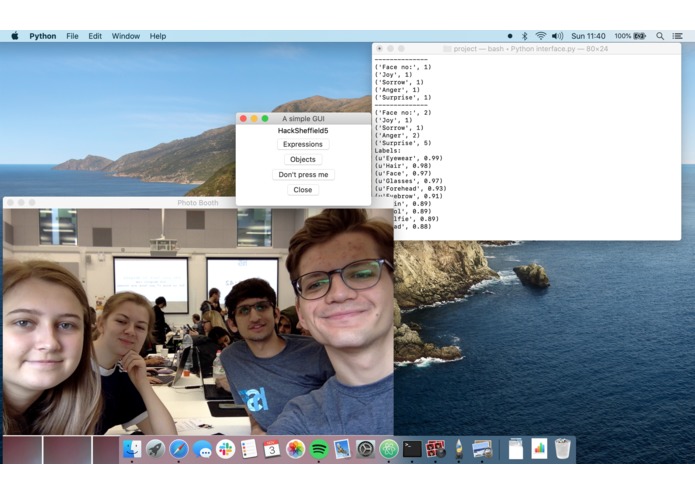Open the Apple menu
The height and width of the screenshot is (494, 695).
point(15,36)
